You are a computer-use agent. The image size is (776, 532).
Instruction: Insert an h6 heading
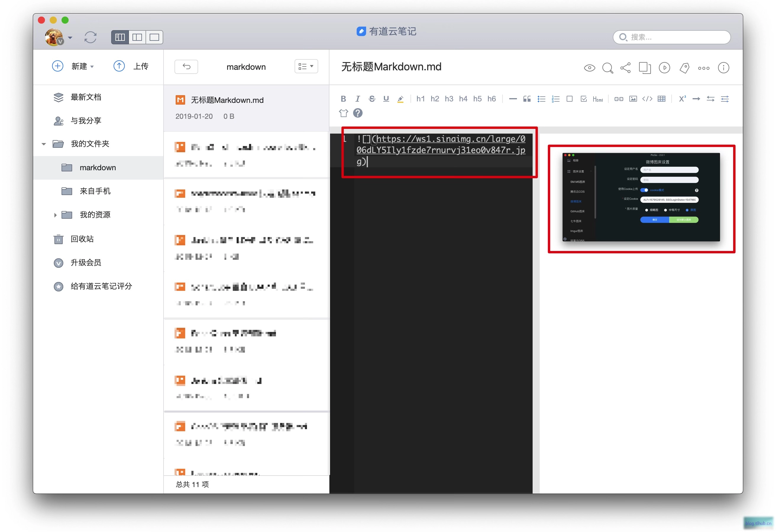tap(492, 99)
